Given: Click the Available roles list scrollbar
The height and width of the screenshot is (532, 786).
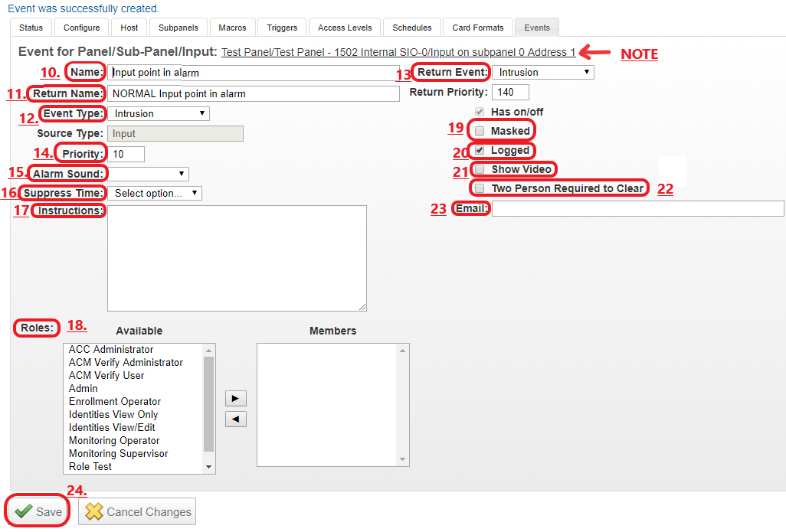Looking at the screenshot, I should (208, 406).
